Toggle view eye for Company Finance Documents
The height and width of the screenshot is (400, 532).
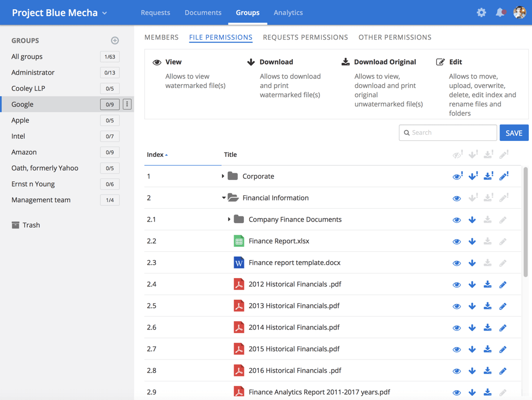[x=457, y=220]
